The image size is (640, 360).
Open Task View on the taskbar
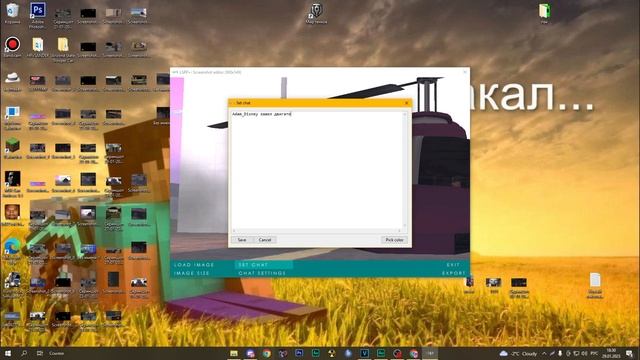coord(40,353)
